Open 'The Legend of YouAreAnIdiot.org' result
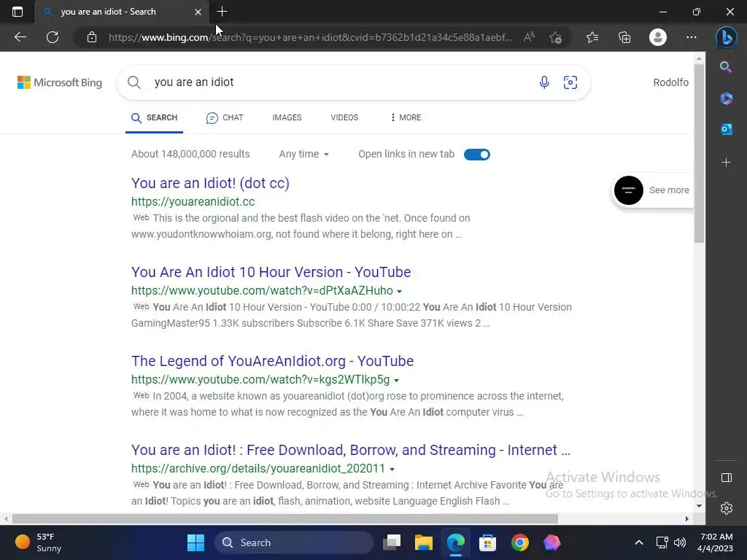The width and height of the screenshot is (747, 560). pyautogui.click(x=273, y=361)
